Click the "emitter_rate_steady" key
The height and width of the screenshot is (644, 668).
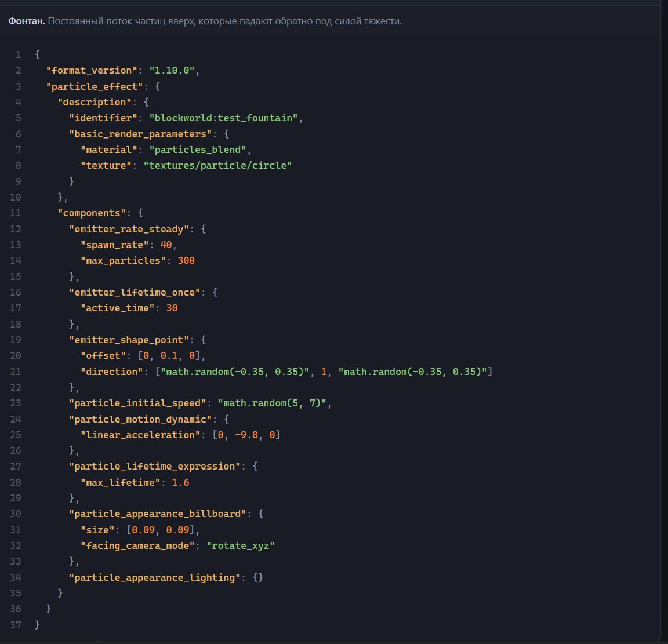pyautogui.click(x=129, y=229)
